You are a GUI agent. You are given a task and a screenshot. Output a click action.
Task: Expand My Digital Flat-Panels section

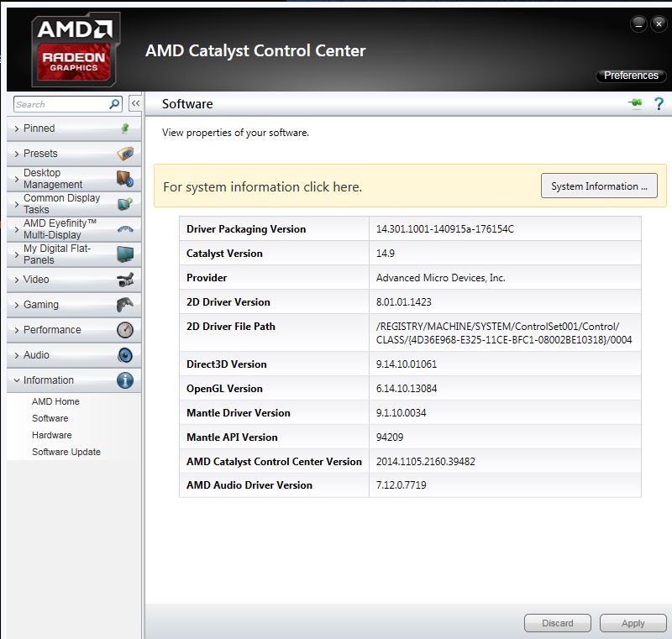point(74,254)
